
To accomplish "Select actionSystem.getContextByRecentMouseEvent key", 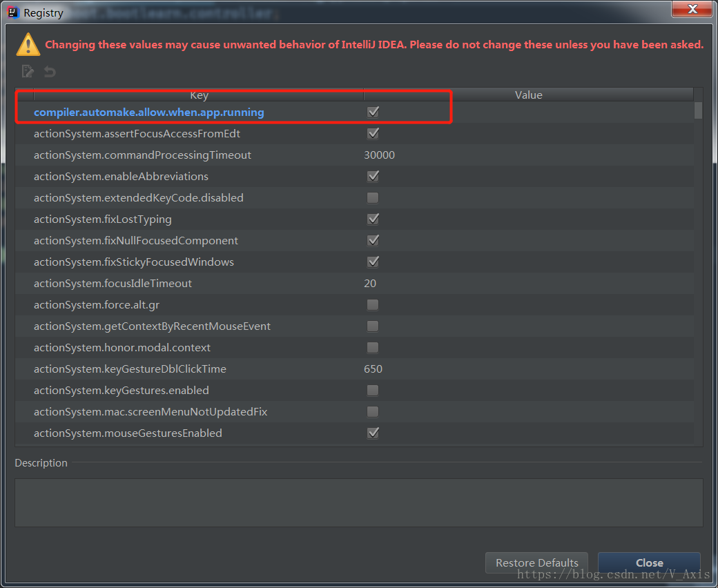I will [x=152, y=326].
